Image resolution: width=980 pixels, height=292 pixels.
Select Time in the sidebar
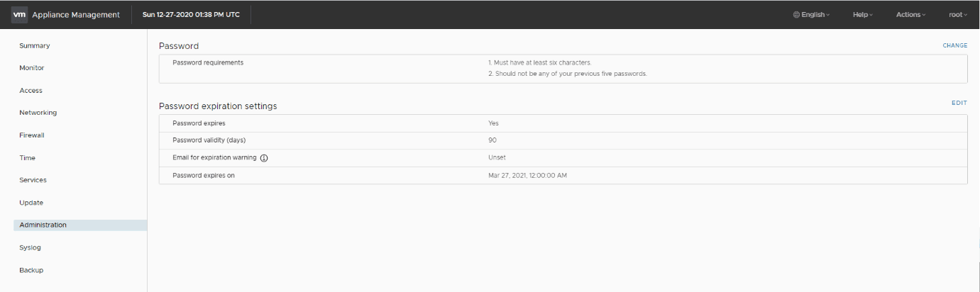pyautogui.click(x=28, y=158)
